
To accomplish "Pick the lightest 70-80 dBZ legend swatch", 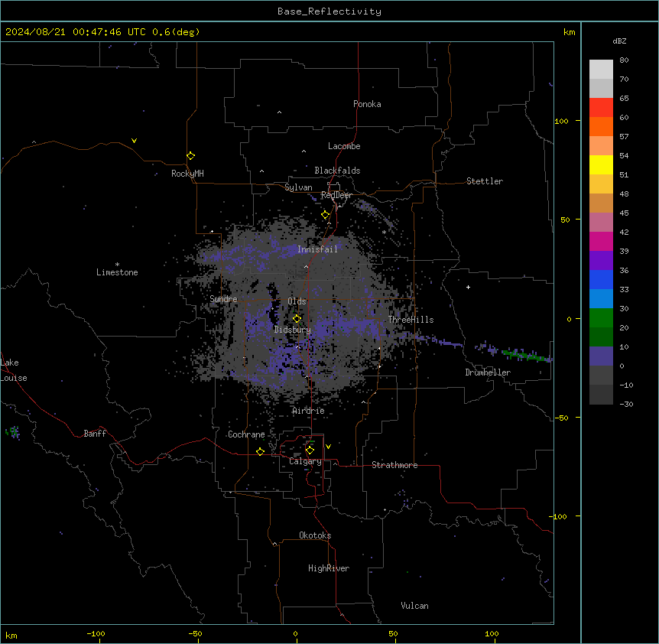I will pos(601,70).
